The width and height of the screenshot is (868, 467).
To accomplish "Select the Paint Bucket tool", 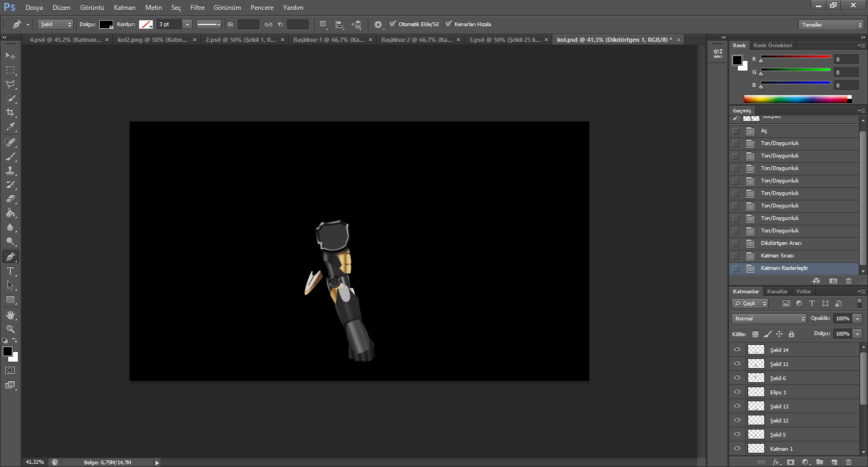I will click(x=10, y=213).
